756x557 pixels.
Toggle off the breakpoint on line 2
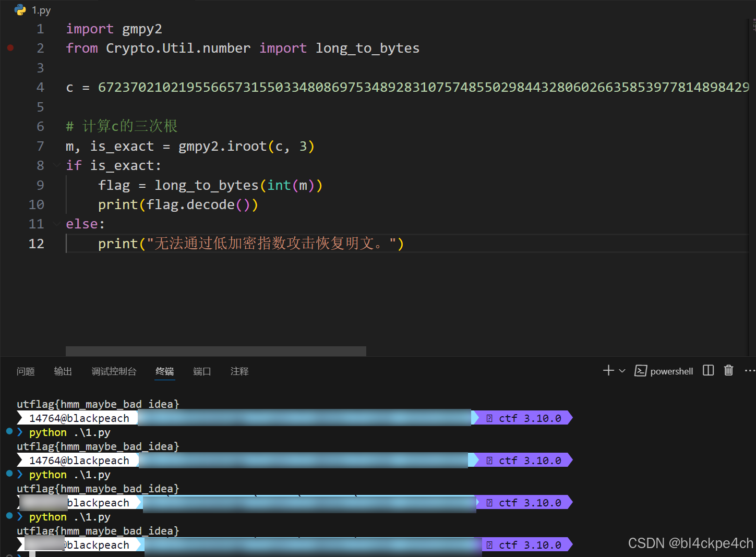coord(10,48)
